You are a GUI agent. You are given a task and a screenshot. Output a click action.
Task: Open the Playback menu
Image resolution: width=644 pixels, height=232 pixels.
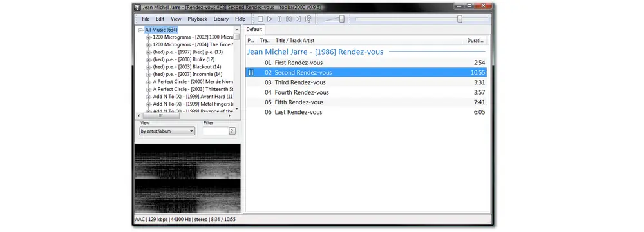(x=198, y=19)
